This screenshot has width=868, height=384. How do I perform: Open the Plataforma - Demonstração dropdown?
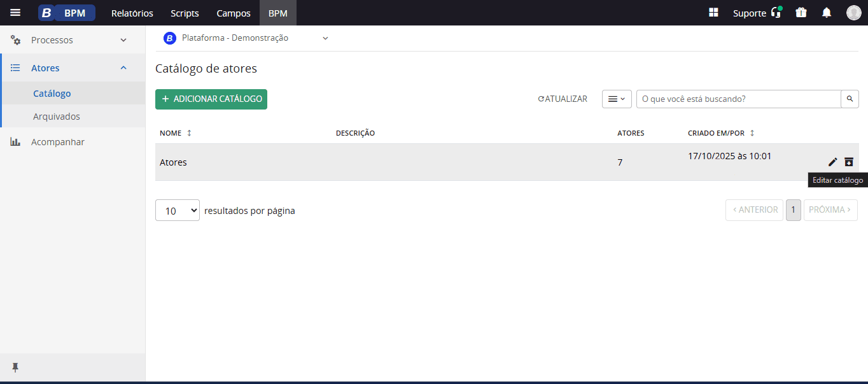(x=246, y=38)
